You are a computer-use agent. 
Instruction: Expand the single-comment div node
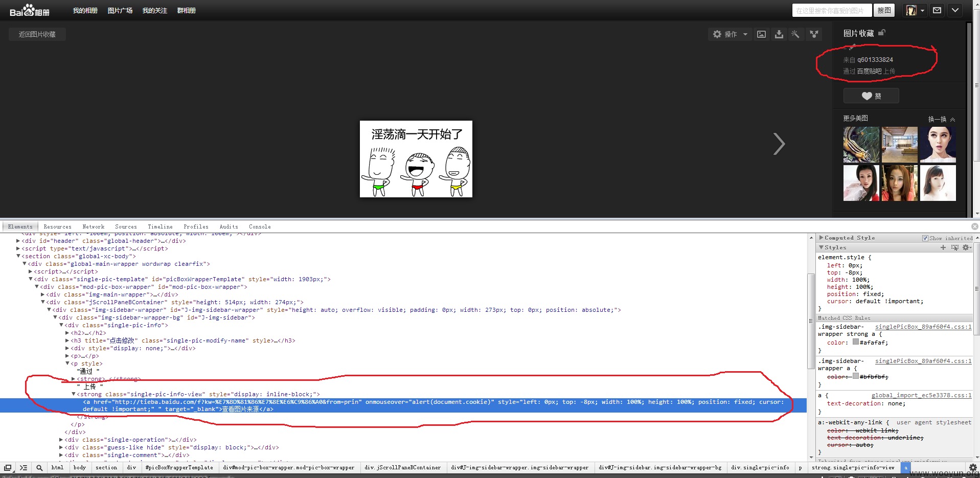tap(61, 455)
